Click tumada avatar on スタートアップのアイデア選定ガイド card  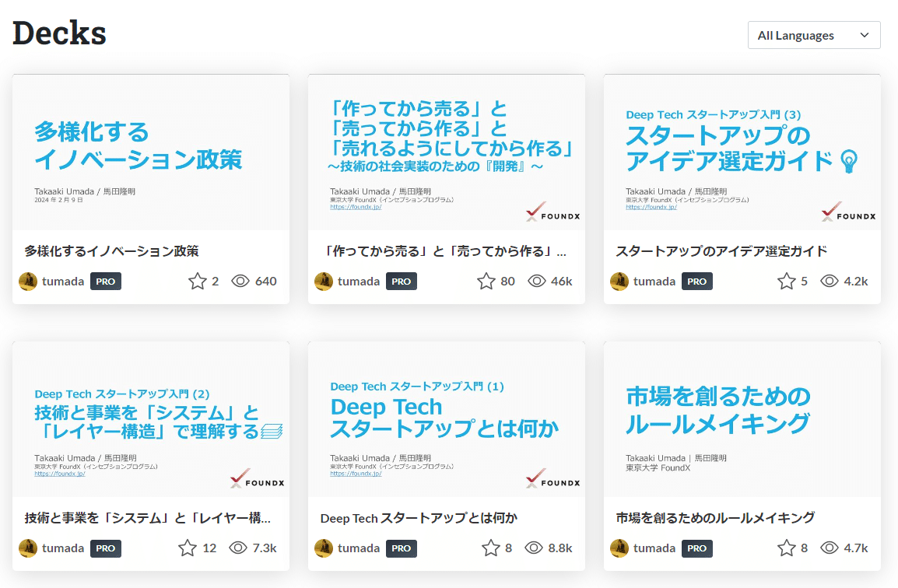tap(619, 281)
